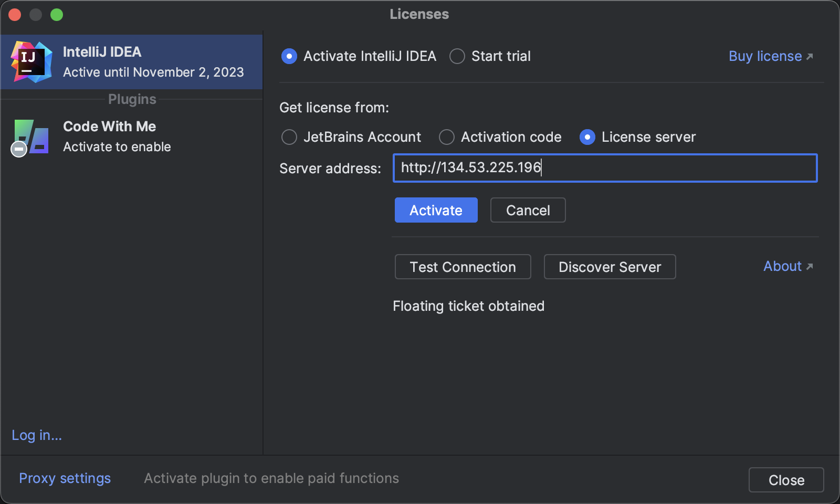
Task: Close the Licenses dialog with Close button
Action: [x=786, y=480]
